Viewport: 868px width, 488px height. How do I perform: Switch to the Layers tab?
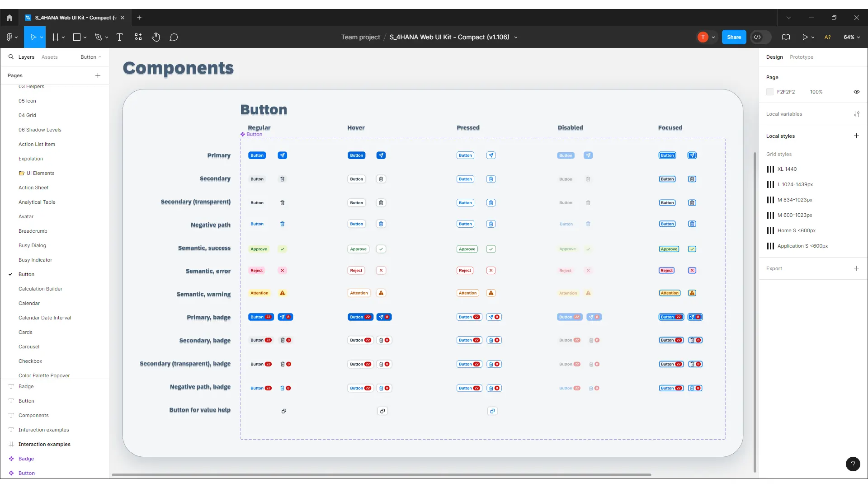[x=26, y=57]
